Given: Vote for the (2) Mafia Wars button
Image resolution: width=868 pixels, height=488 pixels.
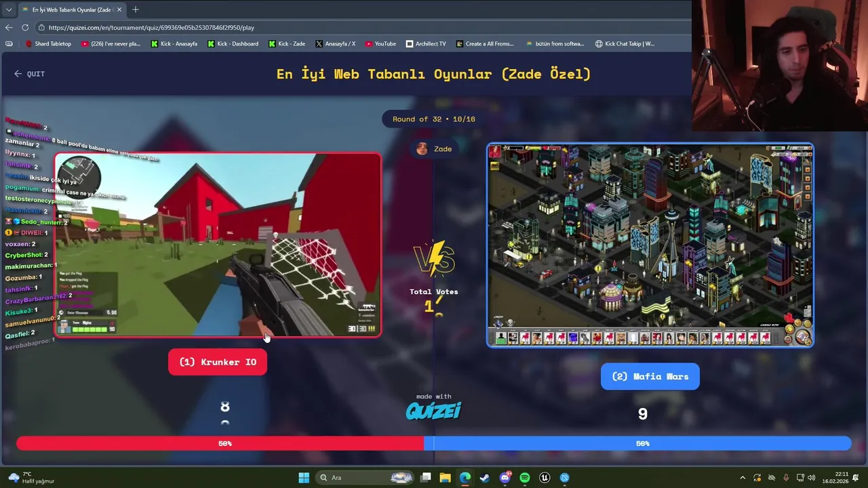Looking at the screenshot, I should 650,376.
